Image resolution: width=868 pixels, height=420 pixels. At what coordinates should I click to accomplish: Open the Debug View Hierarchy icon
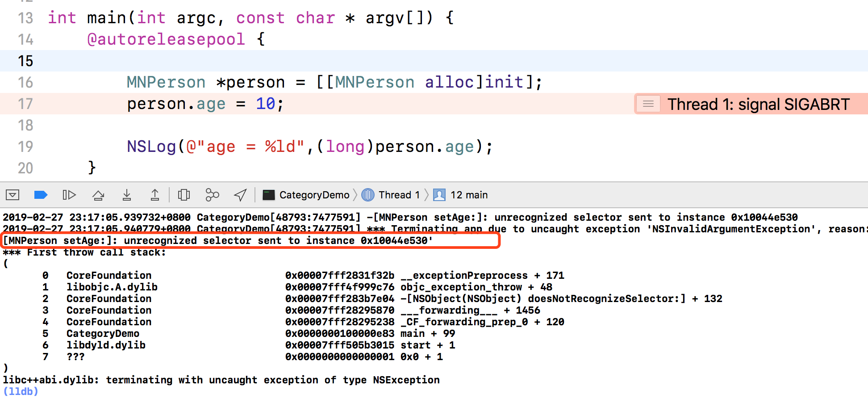point(184,195)
